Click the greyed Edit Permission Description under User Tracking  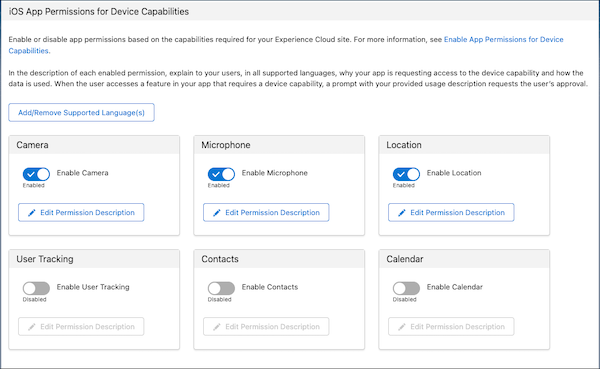pos(81,327)
